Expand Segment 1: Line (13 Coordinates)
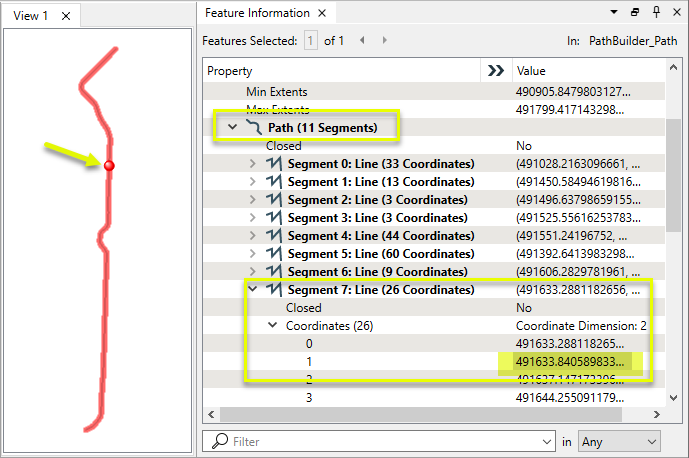The width and height of the screenshot is (689, 458). click(253, 182)
